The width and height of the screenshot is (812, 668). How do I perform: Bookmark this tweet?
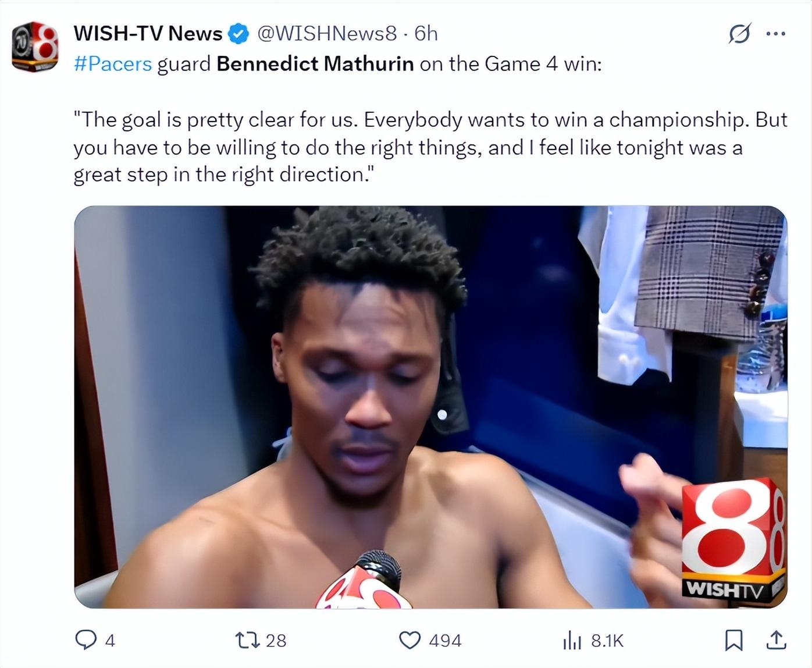[x=733, y=640]
